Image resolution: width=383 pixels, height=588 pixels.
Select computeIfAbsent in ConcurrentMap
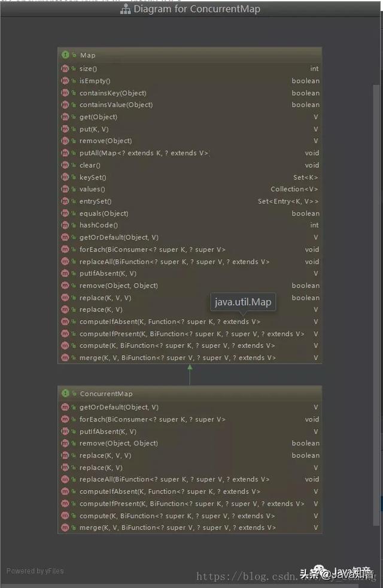tap(170, 491)
